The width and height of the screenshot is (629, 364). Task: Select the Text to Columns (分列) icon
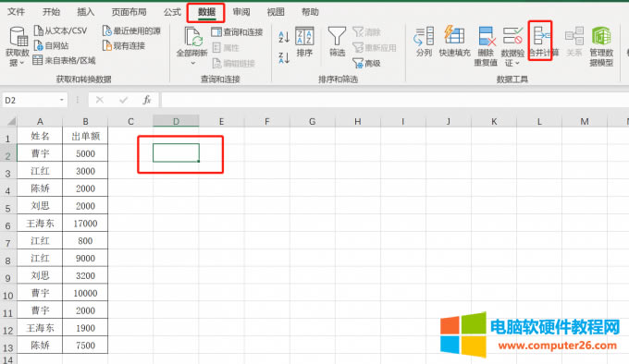(x=424, y=36)
